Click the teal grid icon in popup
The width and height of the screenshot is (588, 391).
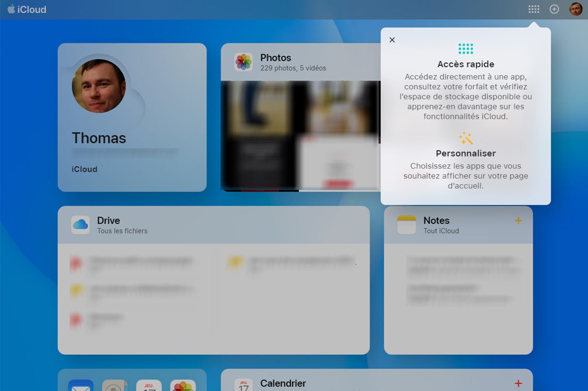coord(466,49)
